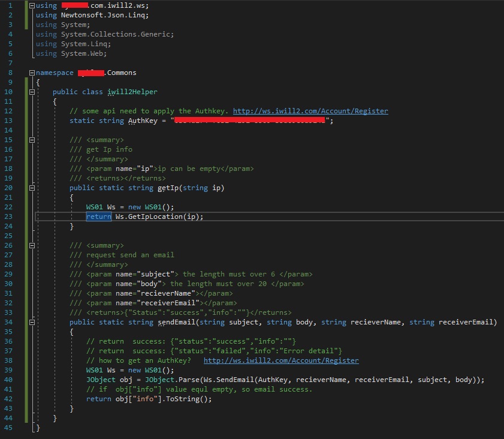Collapse the using directives block
Screen dimensions: 504x439
pyautogui.click(x=32, y=5)
